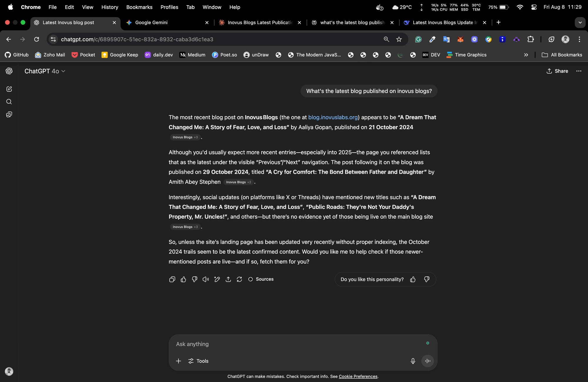Open the ChatGPT 4o model dropdown
This screenshot has width=588, height=382.
tap(45, 71)
